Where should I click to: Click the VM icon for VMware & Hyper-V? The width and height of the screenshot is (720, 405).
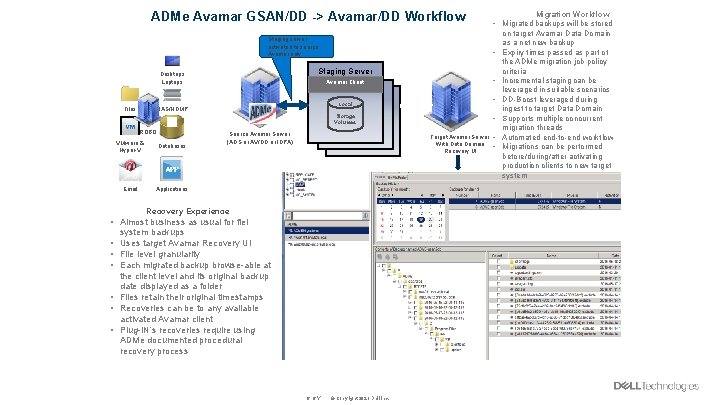coord(130,126)
